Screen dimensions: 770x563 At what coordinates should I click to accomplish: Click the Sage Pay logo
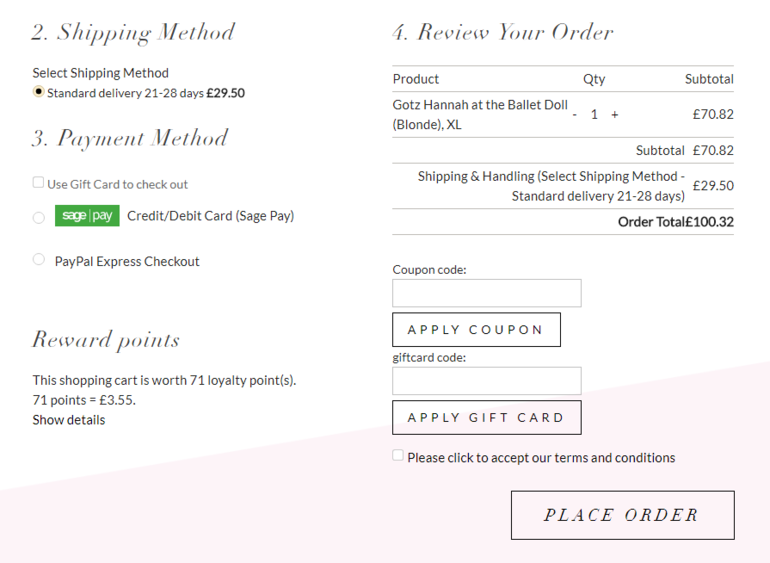pyautogui.click(x=87, y=216)
